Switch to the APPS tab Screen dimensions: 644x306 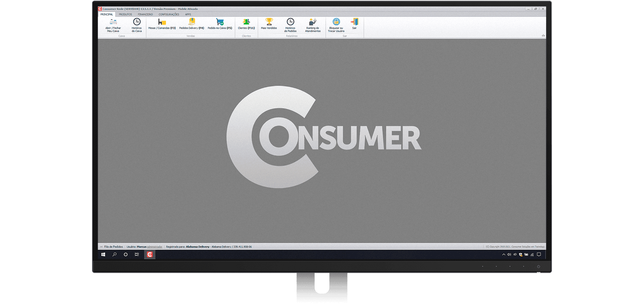click(188, 14)
